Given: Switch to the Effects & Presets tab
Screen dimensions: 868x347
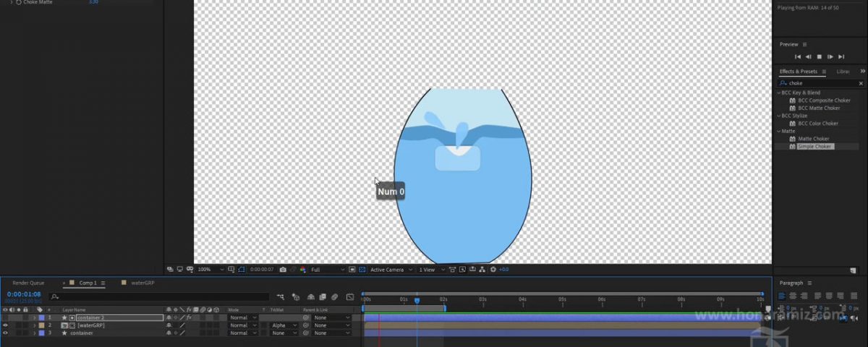Looking at the screenshot, I should click(x=798, y=72).
